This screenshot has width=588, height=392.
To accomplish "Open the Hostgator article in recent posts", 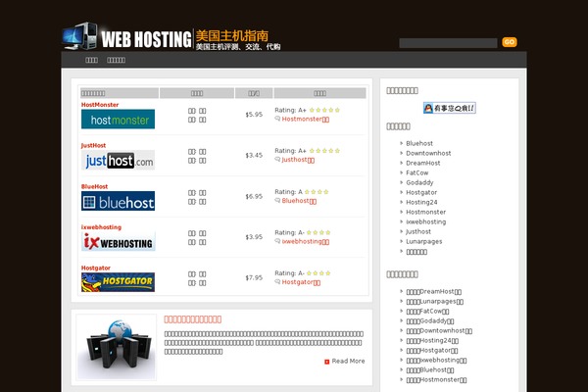I will (x=432, y=351).
